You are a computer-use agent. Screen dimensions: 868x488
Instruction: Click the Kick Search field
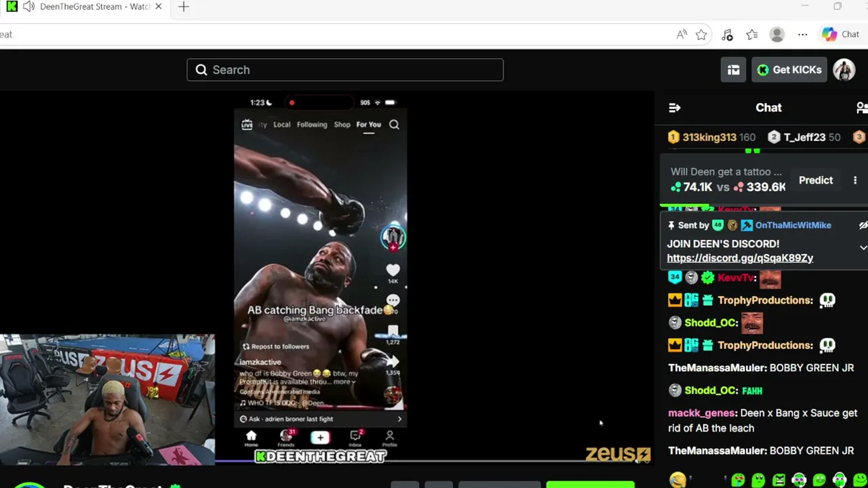(x=345, y=70)
